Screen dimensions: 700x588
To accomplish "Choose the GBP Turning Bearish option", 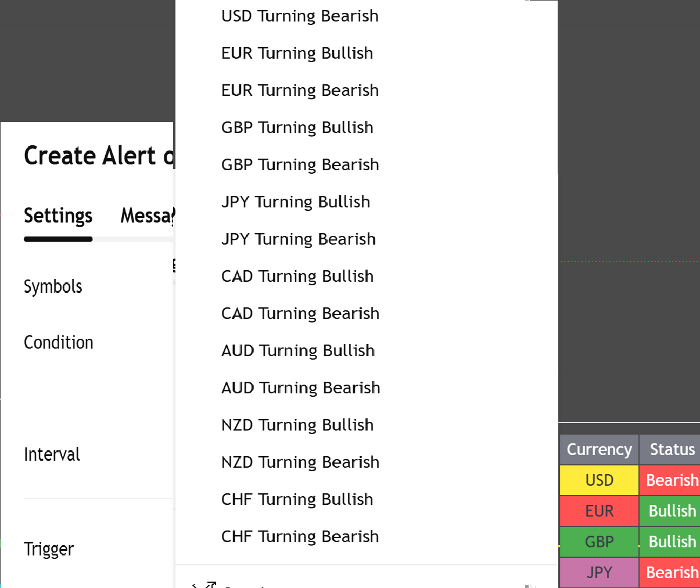I will click(300, 164).
